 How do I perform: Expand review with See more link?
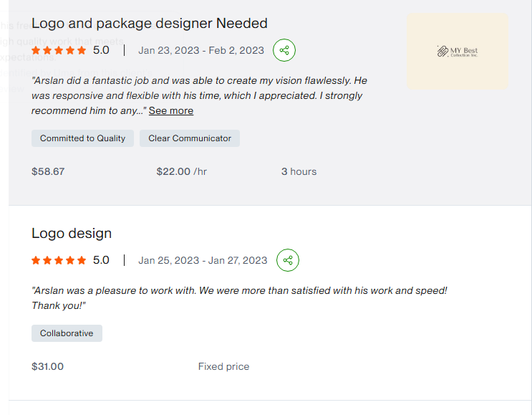point(171,110)
